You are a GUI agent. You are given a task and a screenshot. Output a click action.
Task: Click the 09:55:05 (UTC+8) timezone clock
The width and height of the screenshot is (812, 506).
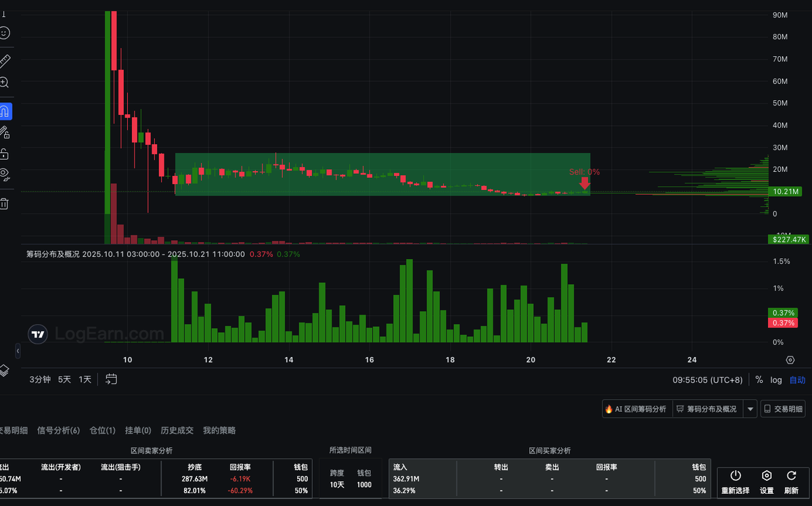pos(707,380)
